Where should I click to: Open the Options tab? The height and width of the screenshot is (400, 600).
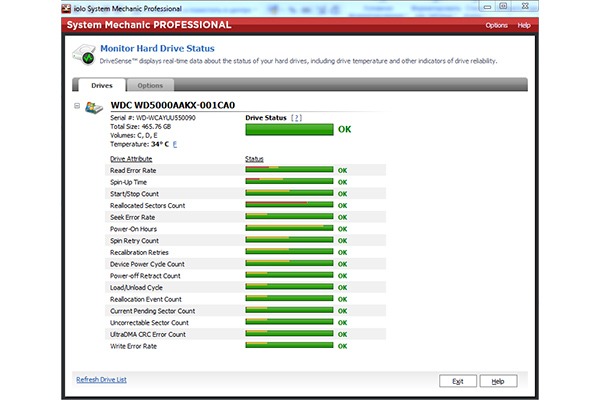[x=150, y=85]
